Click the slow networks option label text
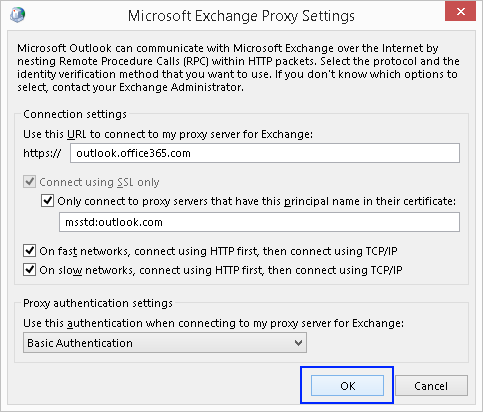This screenshot has width=483, height=412. tap(221, 270)
